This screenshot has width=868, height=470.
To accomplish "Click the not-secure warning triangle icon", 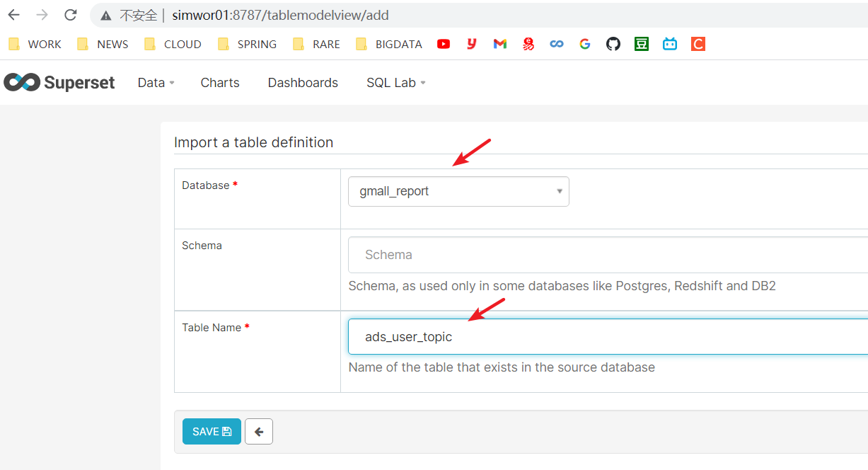I will click(x=106, y=16).
